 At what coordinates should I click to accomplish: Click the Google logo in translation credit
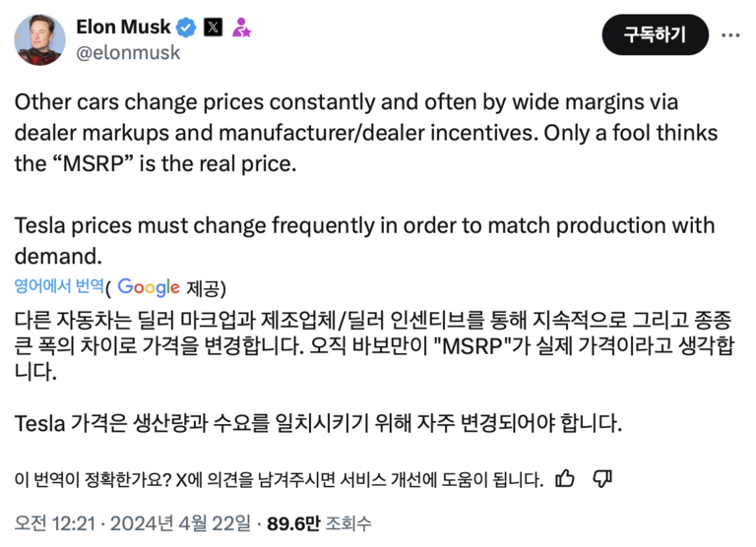coord(149,287)
